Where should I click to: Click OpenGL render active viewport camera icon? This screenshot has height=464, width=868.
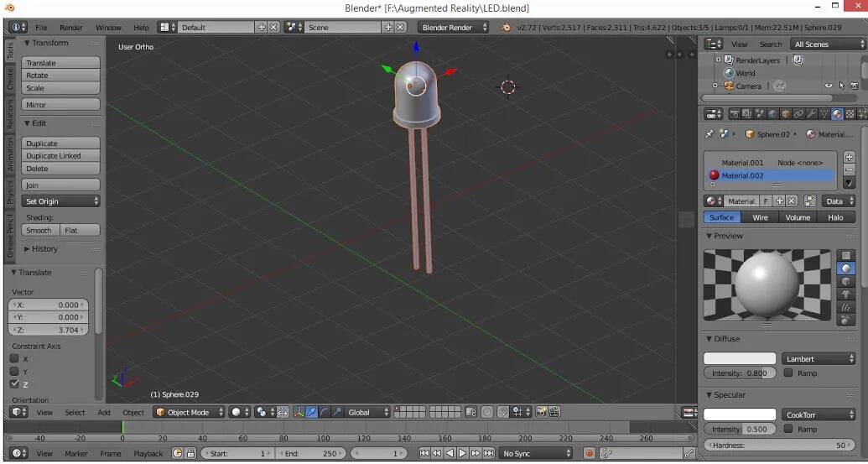(x=541, y=412)
